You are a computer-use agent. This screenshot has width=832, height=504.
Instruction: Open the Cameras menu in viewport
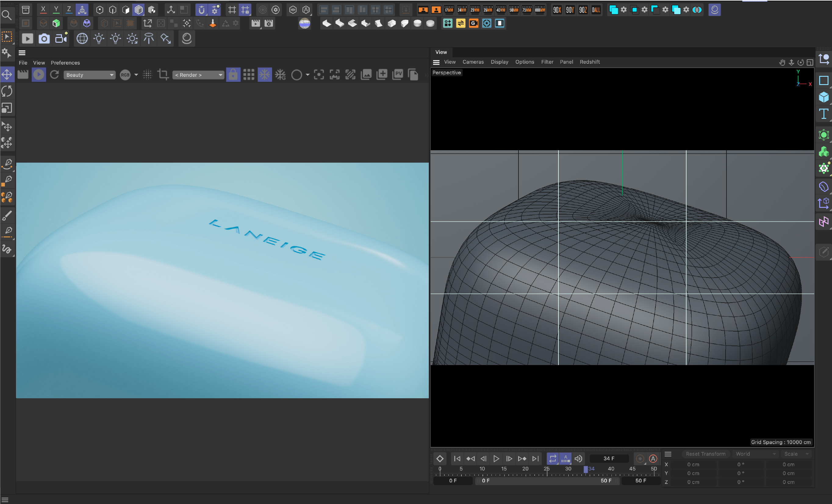[473, 62]
